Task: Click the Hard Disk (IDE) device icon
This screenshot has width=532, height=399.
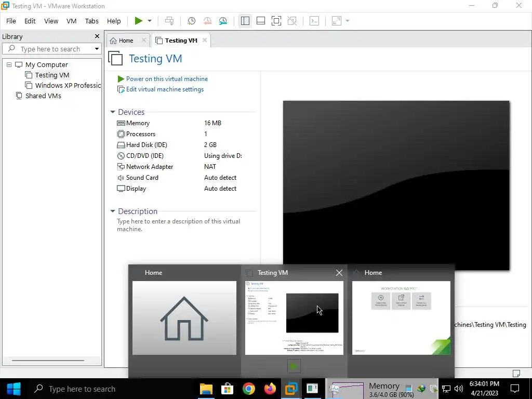Action: click(121, 145)
